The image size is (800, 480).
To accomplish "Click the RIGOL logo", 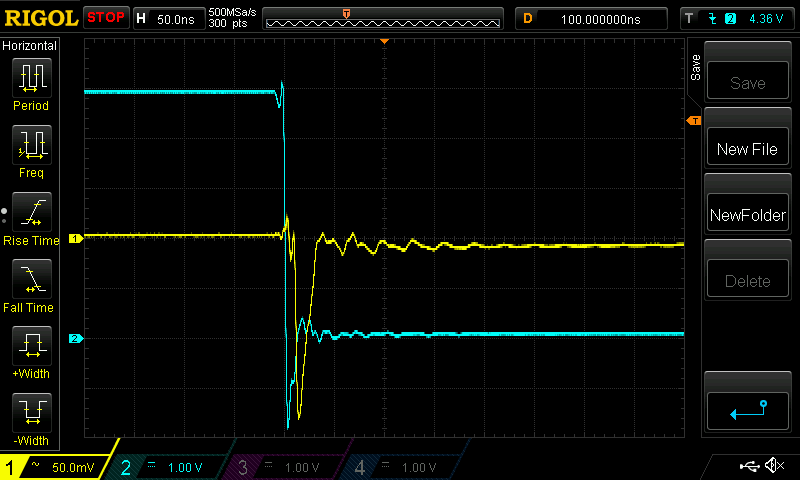I will 41,18.
